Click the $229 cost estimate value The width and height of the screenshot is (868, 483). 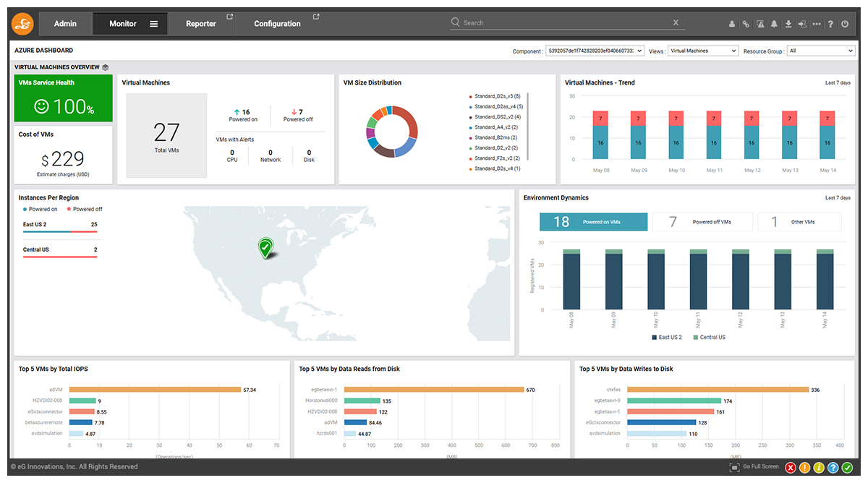pos(63,159)
